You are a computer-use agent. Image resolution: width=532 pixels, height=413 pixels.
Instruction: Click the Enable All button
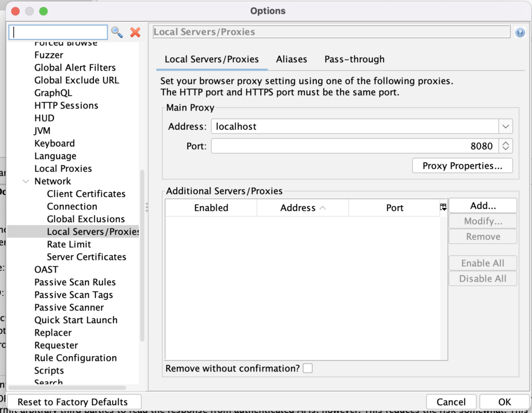(x=483, y=263)
